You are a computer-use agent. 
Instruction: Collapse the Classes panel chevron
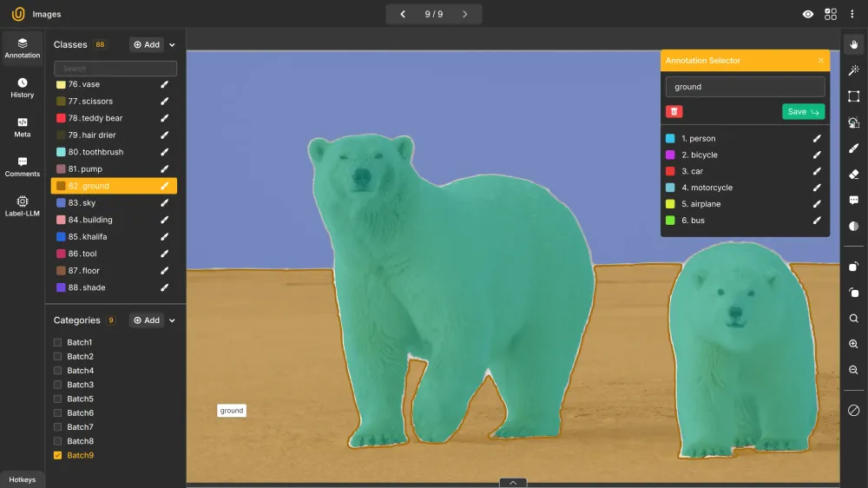[x=172, y=45]
